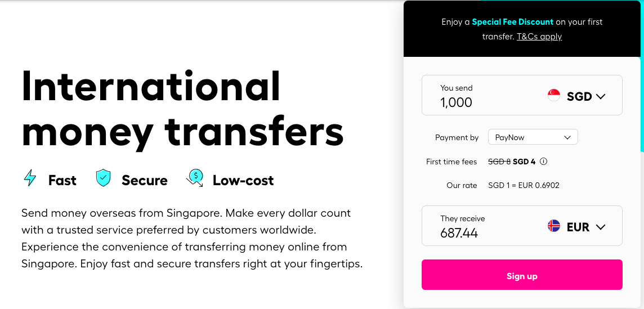This screenshot has width=644, height=309.
Task: Click the struck-through SGD 8 fee
Action: (499, 162)
